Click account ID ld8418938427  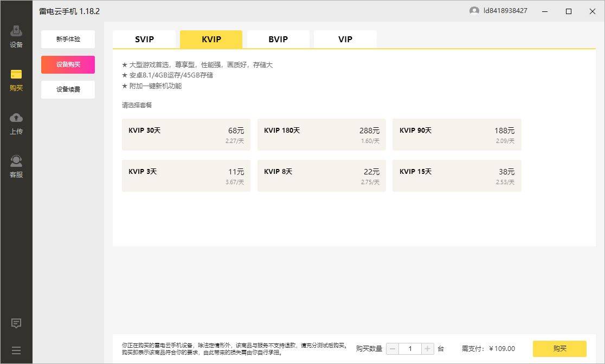[505, 11]
